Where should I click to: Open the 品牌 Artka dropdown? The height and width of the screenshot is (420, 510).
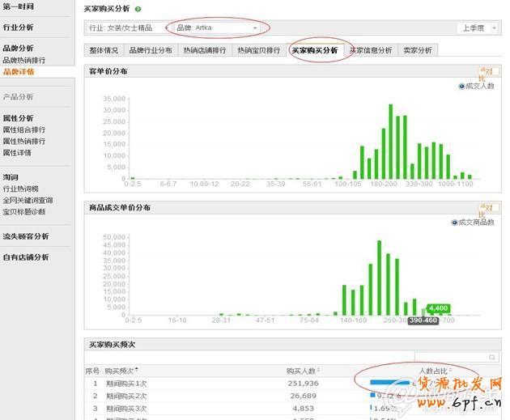[217, 28]
